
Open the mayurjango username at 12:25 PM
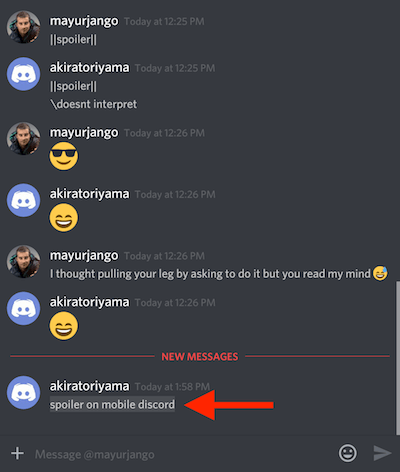point(84,21)
